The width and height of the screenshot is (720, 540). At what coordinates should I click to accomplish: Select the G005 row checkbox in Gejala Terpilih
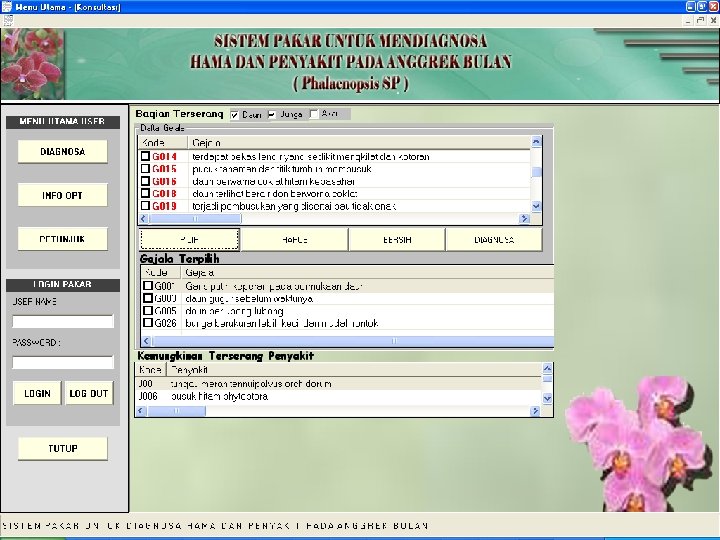pyautogui.click(x=148, y=310)
